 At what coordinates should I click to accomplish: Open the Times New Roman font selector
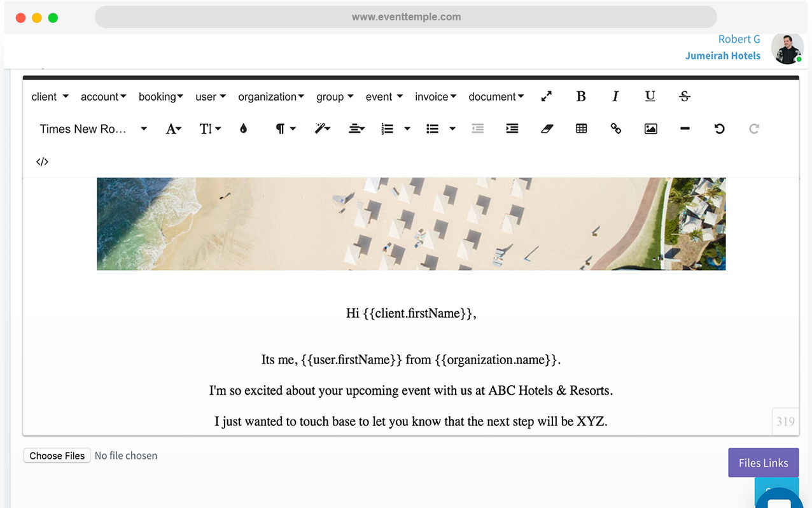pos(93,129)
